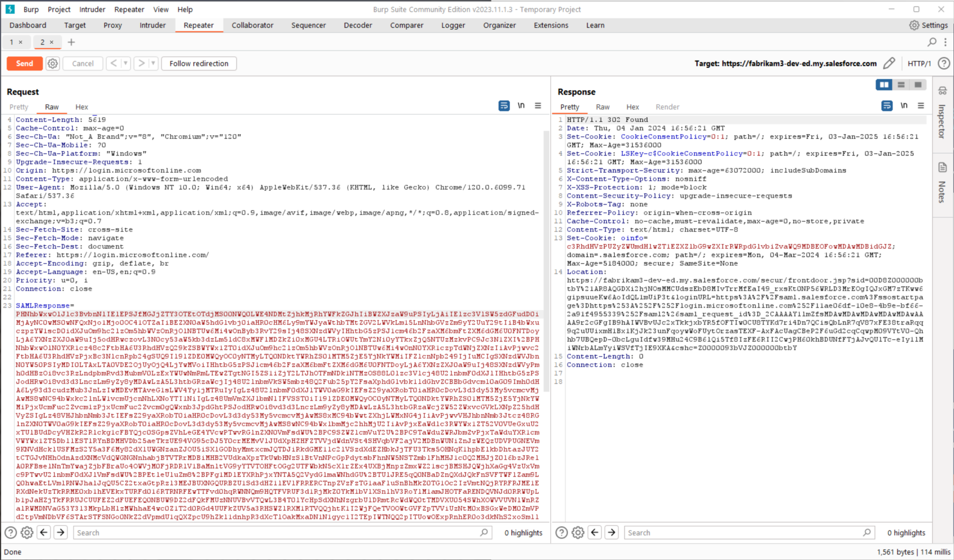Screen dimensions: 954x560
Task: Switch to single-pane maximized layout
Action: pyautogui.click(x=918, y=85)
